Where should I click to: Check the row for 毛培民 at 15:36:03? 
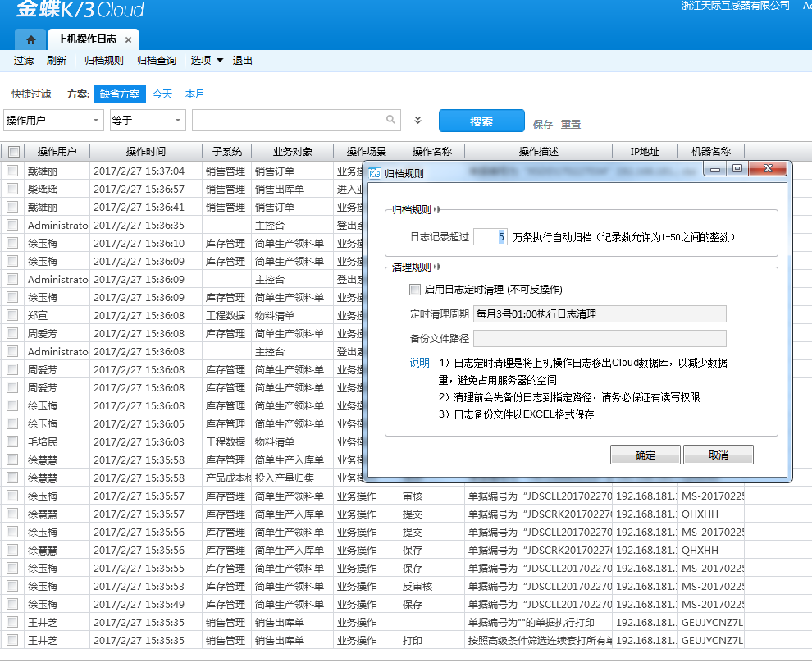coord(12,441)
